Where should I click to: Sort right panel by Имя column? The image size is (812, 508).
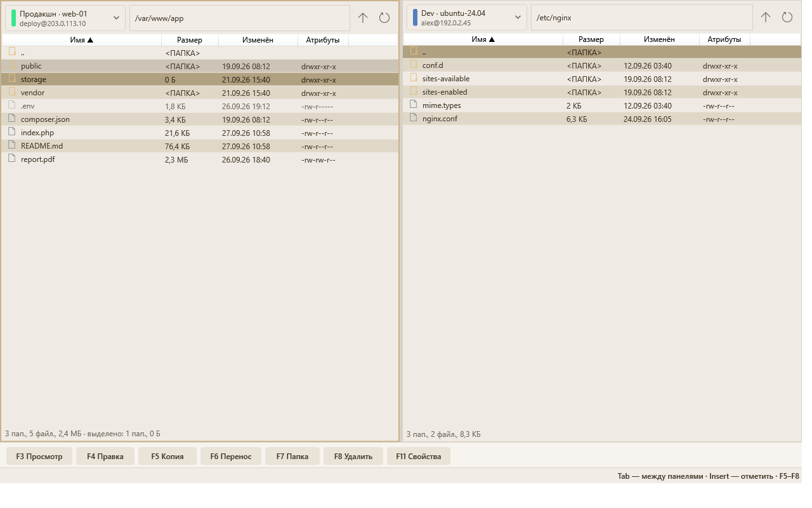pyautogui.click(x=483, y=39)
